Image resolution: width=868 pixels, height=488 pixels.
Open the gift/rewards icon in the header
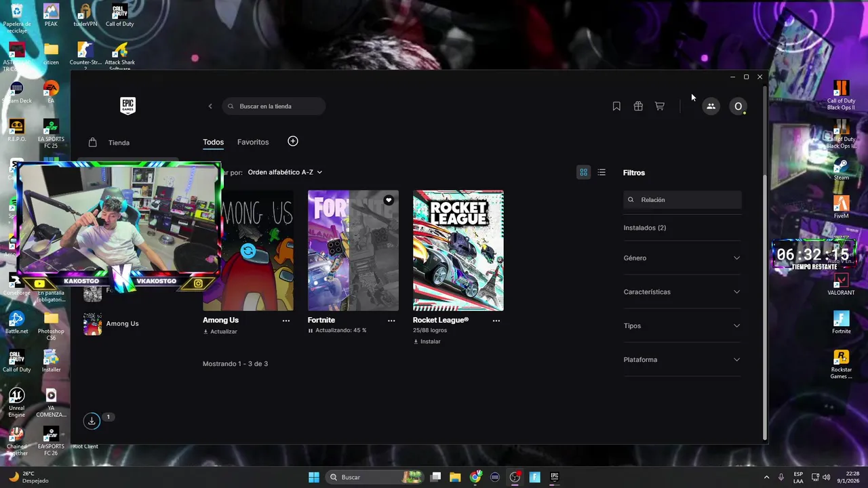pyautogui.click(x=638, y=106)
